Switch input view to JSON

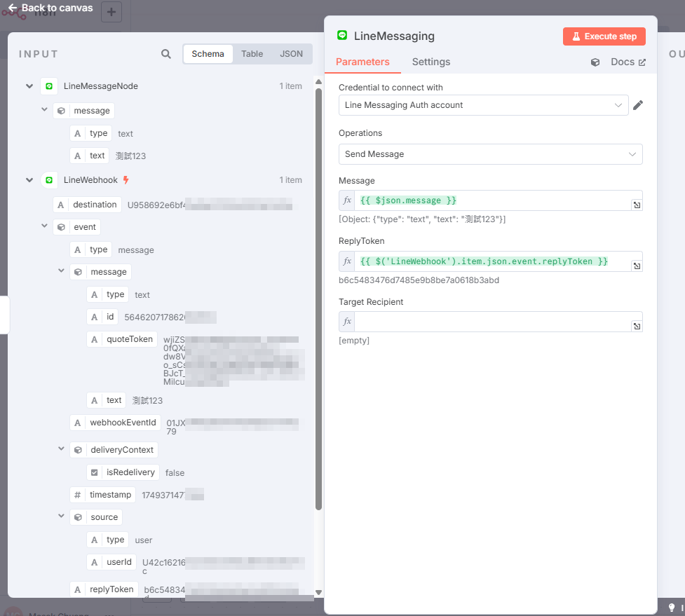[292, 54]
